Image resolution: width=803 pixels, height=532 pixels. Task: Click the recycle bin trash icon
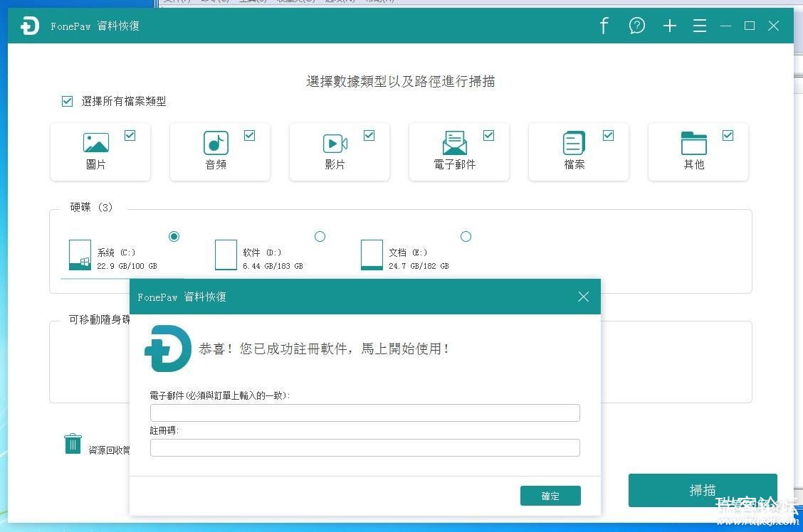click(x=73, y=444)
